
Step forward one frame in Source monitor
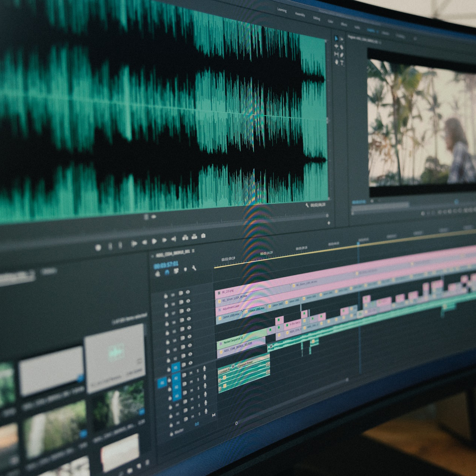pos(164,241)
